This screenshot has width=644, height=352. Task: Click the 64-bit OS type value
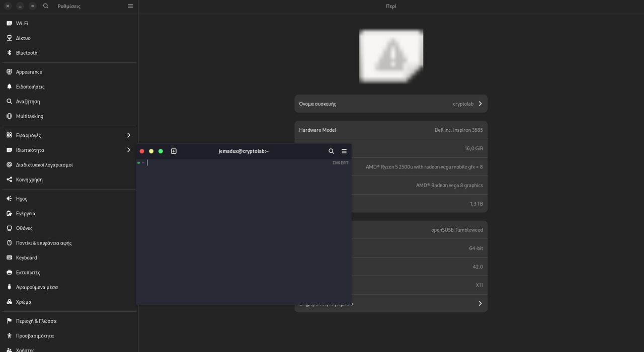point(476,248)
